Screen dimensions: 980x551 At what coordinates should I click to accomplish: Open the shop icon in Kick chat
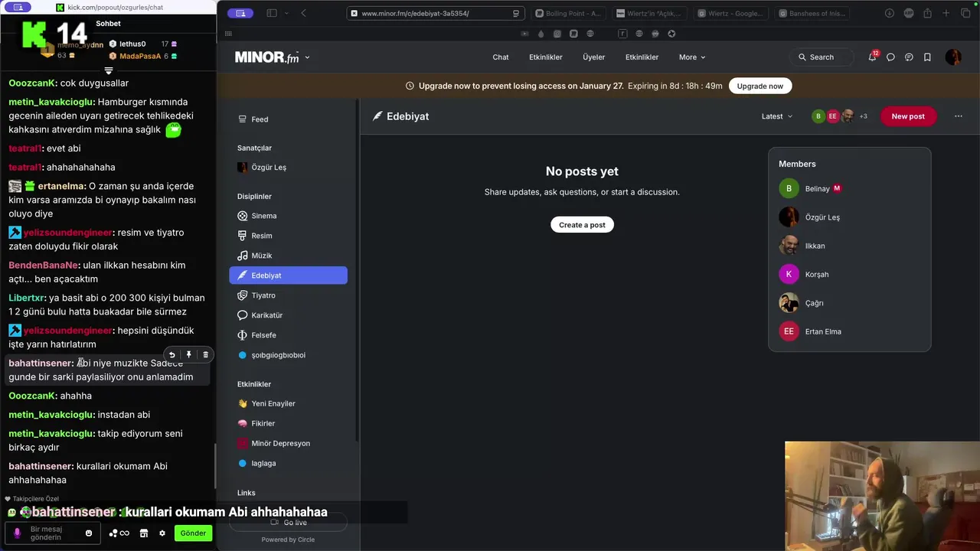click(143, 533)
